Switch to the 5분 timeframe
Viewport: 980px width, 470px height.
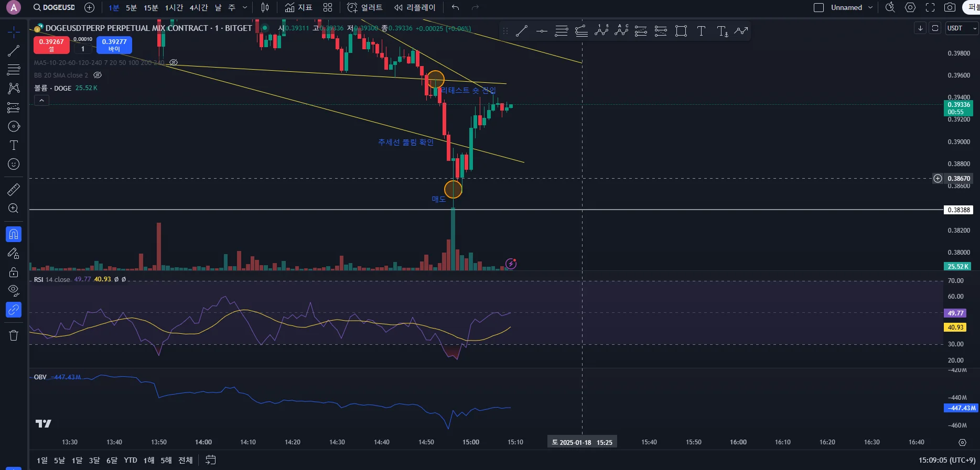pyautogui.click(x=131, y=7)
